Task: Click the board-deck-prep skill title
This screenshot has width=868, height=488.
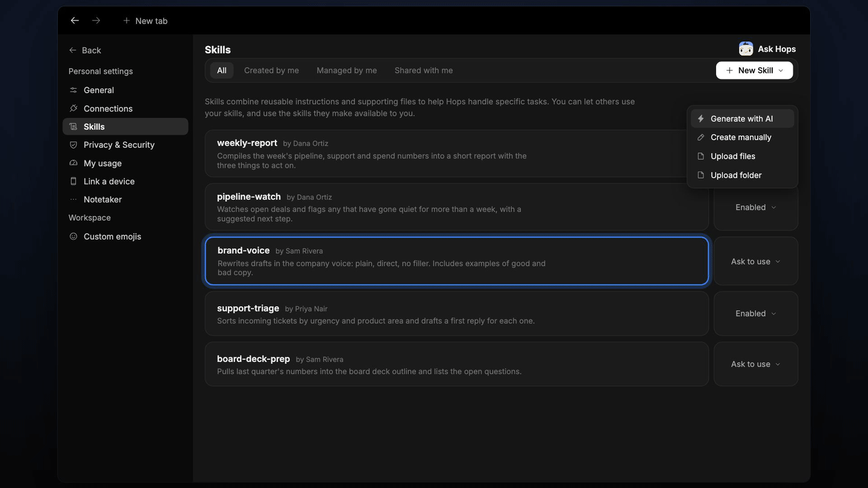Action: [253, 358]
